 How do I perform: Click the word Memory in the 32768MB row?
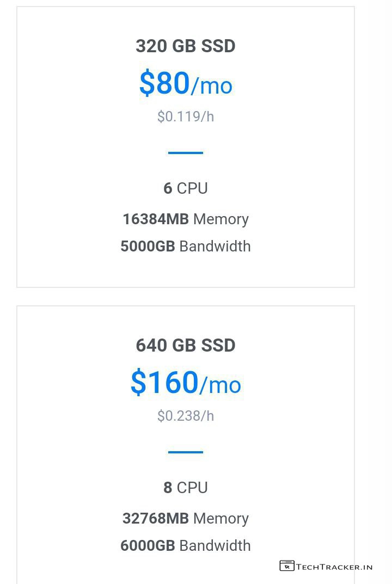point(220,518)
